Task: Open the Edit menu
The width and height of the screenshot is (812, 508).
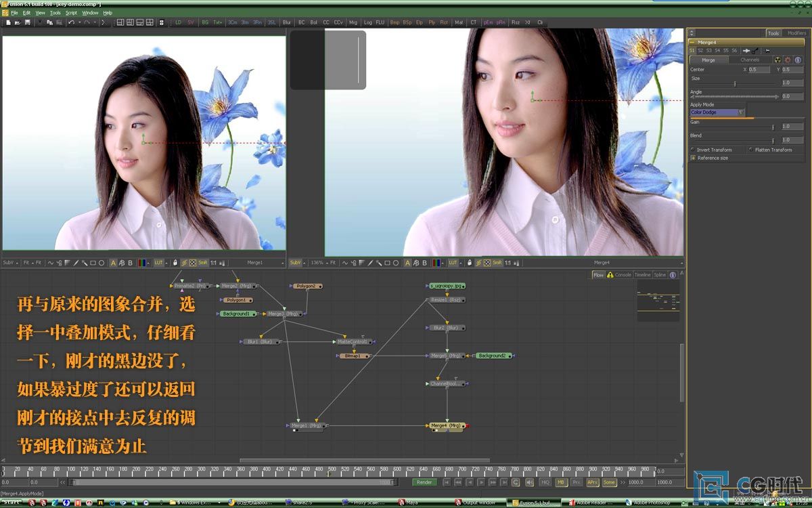Action: point(26,13)
